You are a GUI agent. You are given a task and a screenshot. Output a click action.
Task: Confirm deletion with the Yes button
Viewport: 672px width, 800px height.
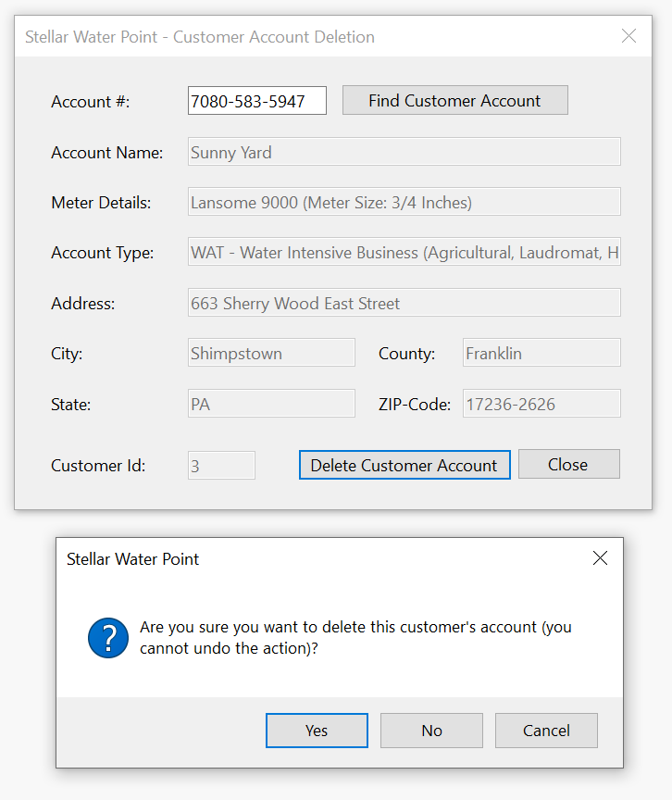[x=317, y=731]
